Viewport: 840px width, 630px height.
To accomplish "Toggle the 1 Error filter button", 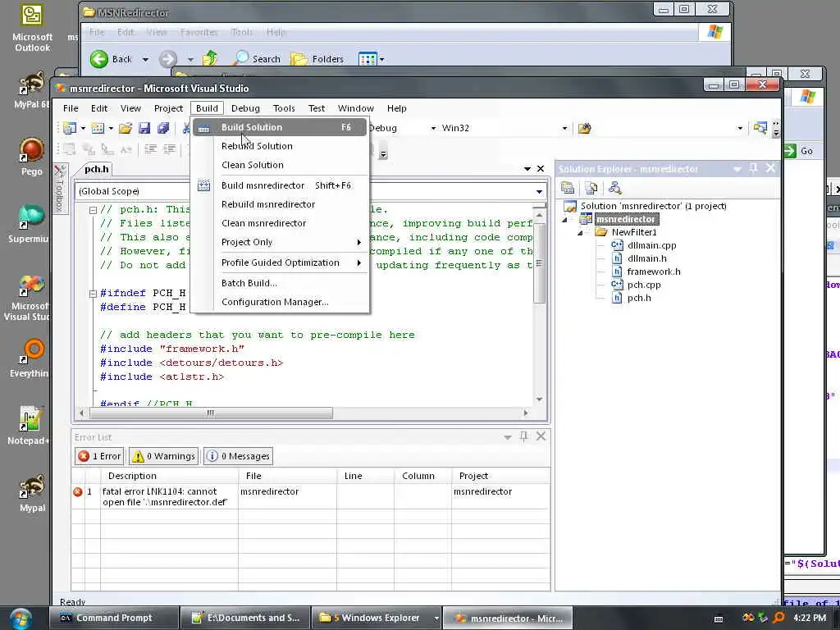I will coord(99,456).
